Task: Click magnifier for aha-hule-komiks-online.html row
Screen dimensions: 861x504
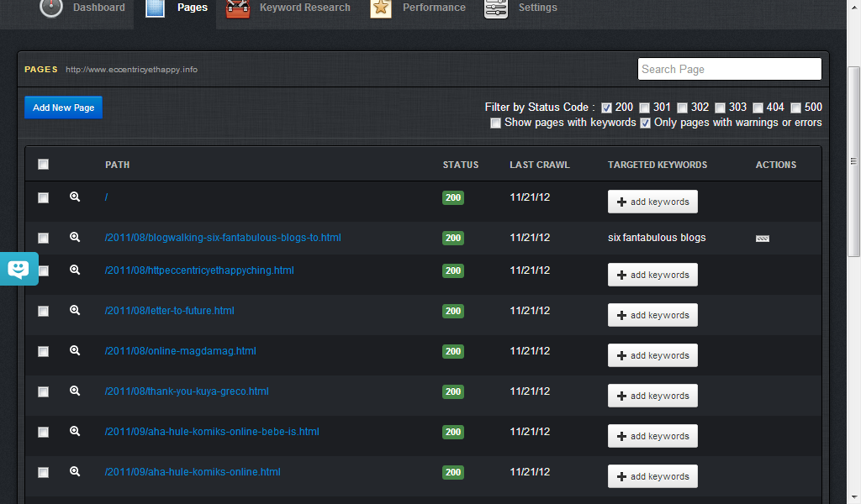Action: pyautogui.click(x=75, y=471)
